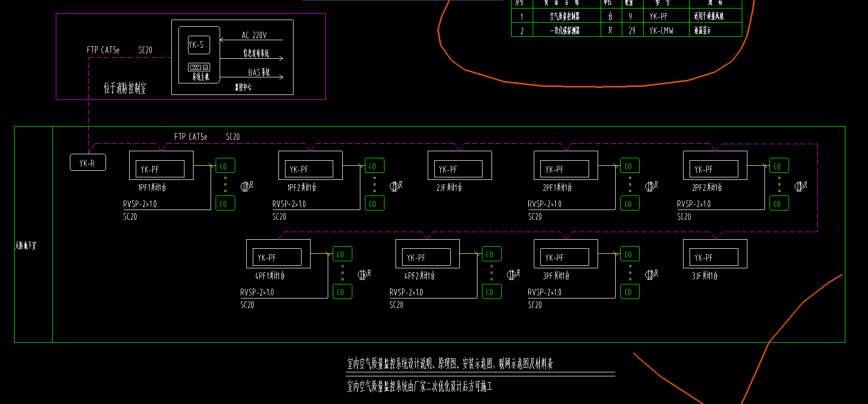Select the YK-PF controller above 2PF2共计1台
Viewport: 868px width, 404px height.
[x=714, y=169]
